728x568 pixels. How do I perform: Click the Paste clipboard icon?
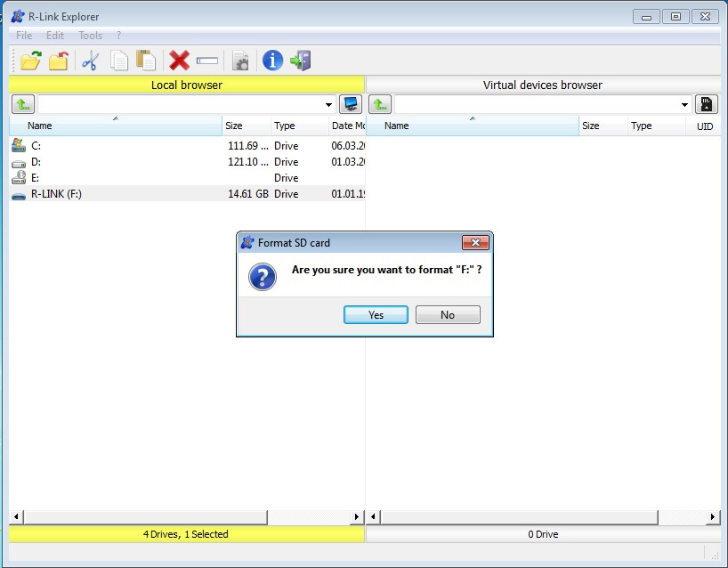tap(146, 61)
